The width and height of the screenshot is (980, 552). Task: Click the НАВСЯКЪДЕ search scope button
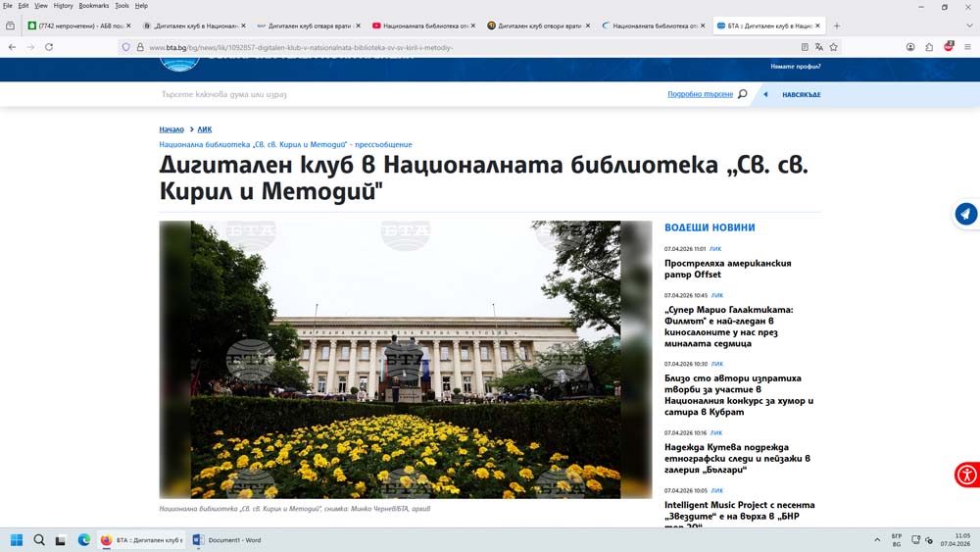pyautogui.click(x=802, y=94)
